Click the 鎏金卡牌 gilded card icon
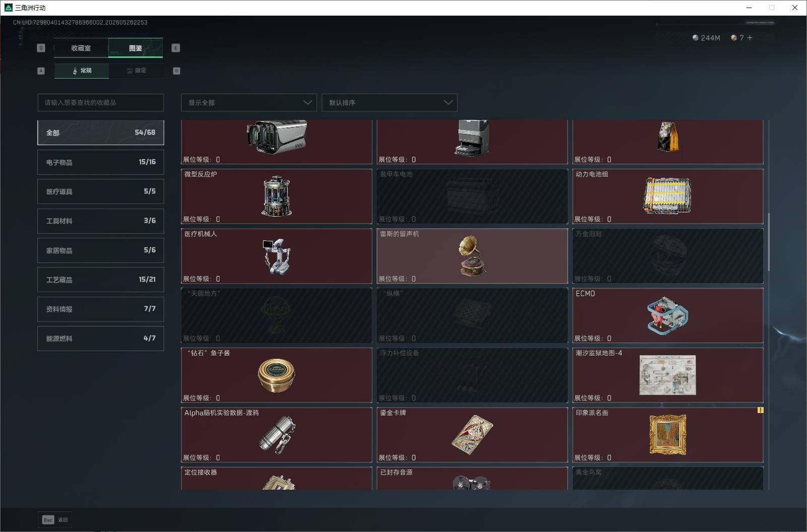Screen dimensions: 807x532 pyautogui.click(x=472, y=435)
